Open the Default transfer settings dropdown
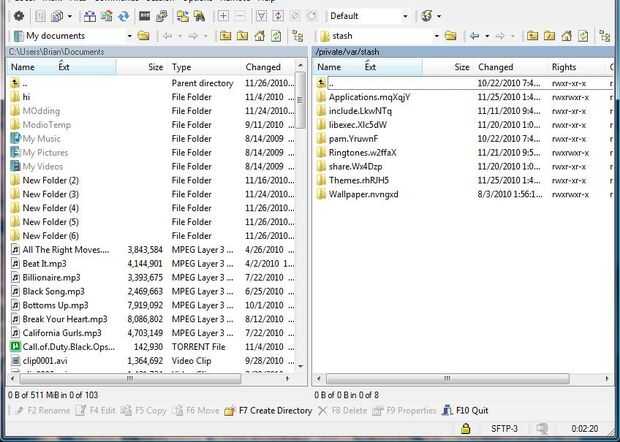The height and width of the screenshot is (442, 620). click(405, 17)
